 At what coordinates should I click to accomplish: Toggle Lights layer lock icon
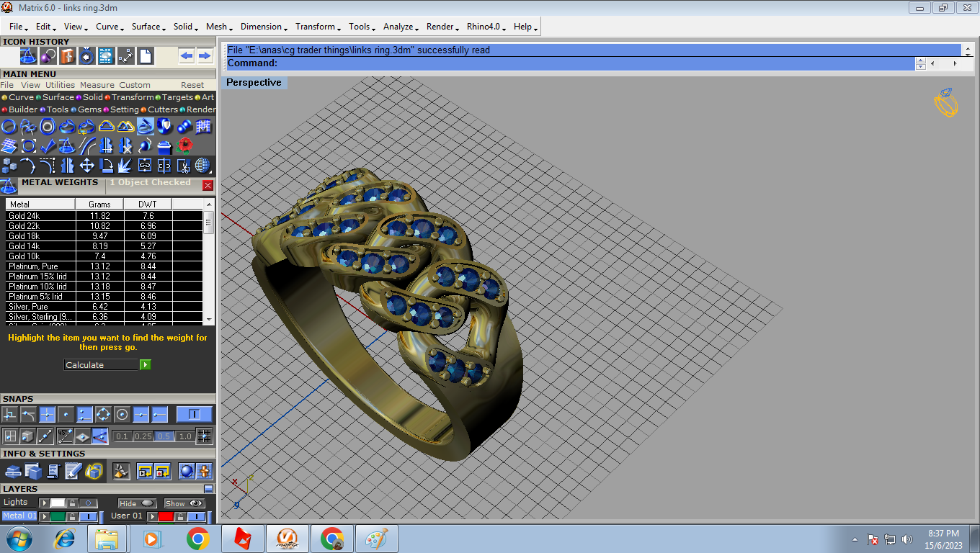pyautogui.click(x=73, y=503)
